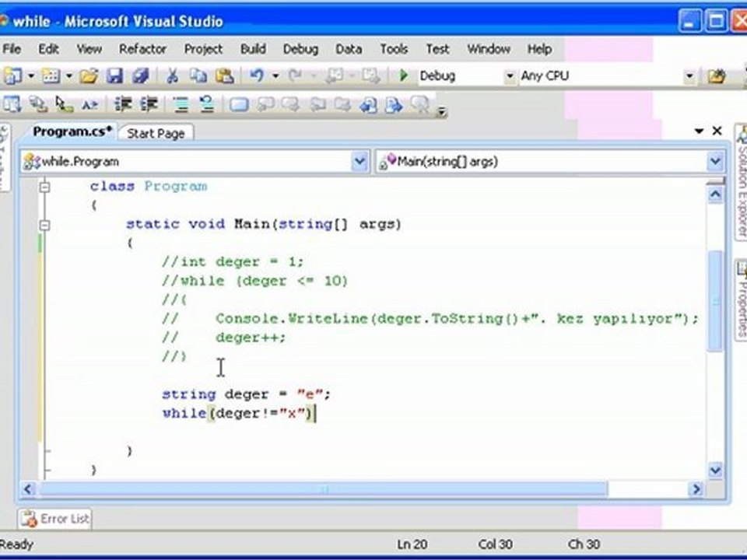Open the Undo history dropdown arrow

pyautogui.click(x=275, y=75)
